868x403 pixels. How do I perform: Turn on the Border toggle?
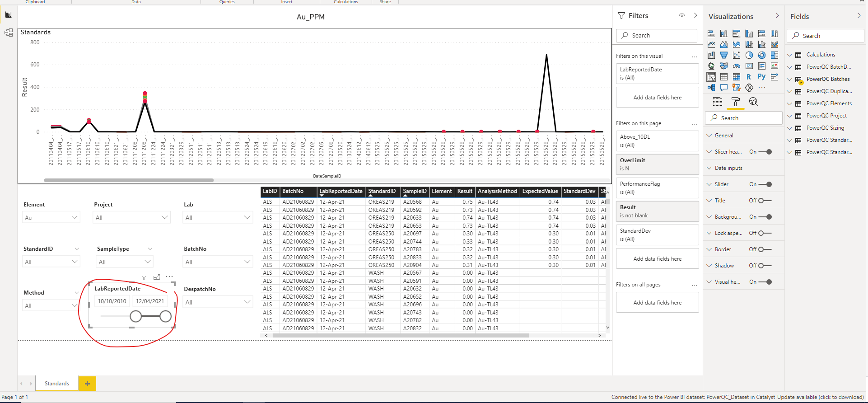[x=765, y=249]
